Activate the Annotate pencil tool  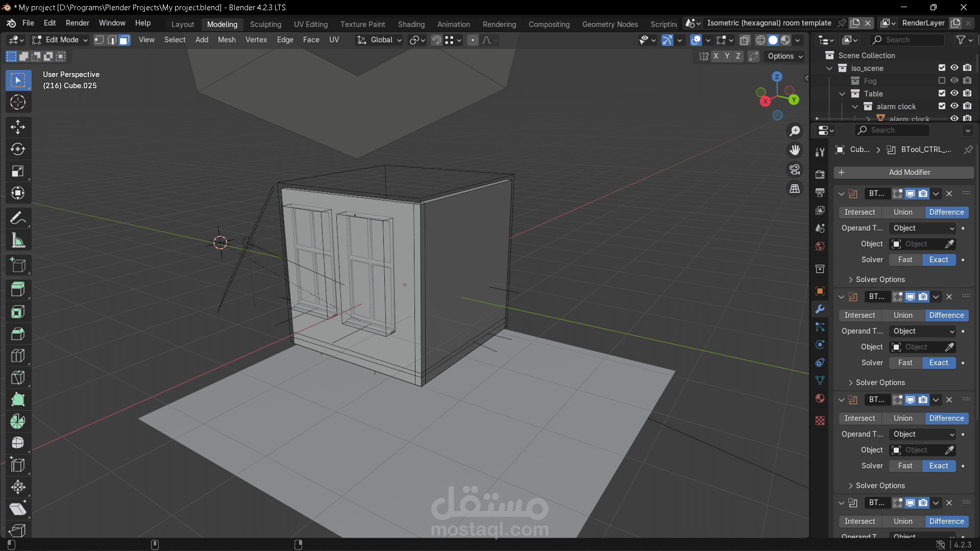(x=18, y=218)
